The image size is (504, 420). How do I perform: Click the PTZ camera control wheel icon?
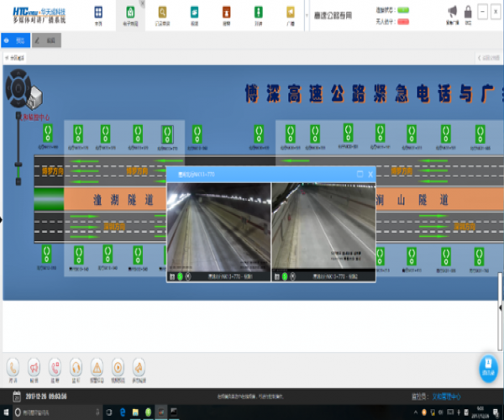[17, 87]
